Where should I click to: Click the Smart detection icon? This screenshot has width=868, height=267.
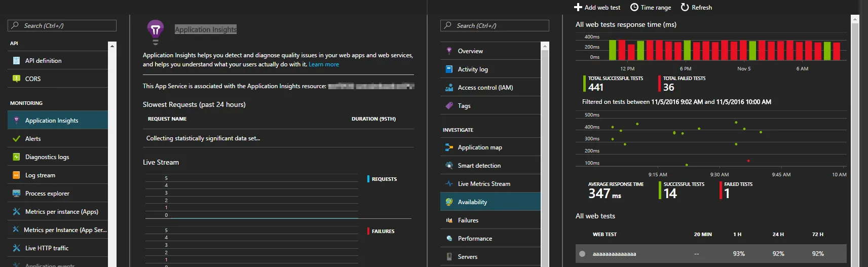(x=449, y=166)
